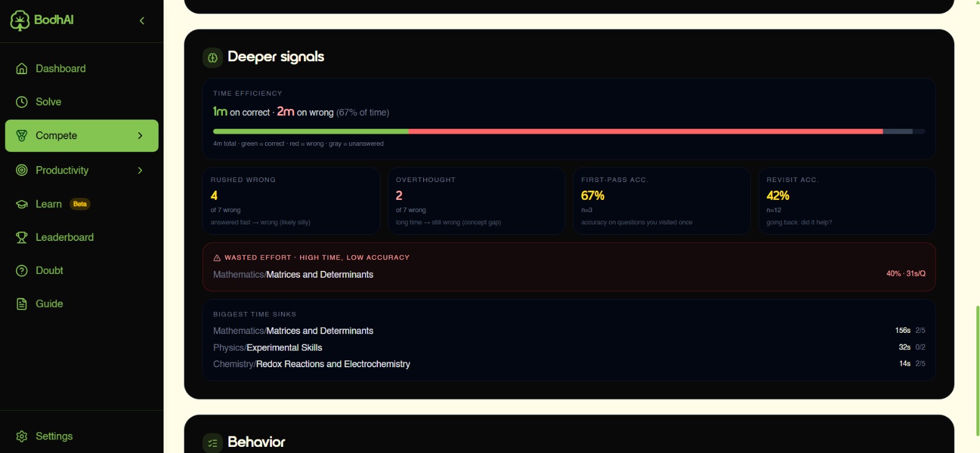This screenshot has height=453, width=980.
Task: Click the Deeper signals brain icon
Action: pyautogui.click(x=213, y=58)
